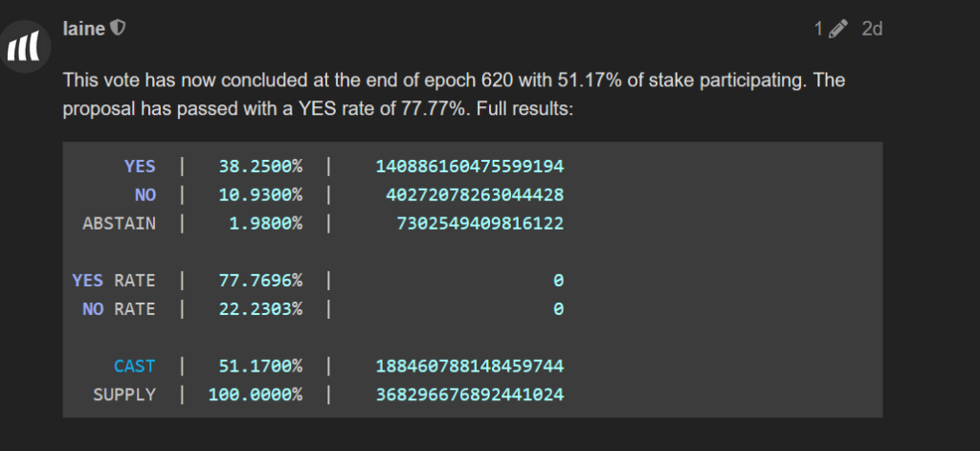The image size is (980, 451).
Task: Click the ABSTAIN count 7302549409816122
Action: click(480, 223)
